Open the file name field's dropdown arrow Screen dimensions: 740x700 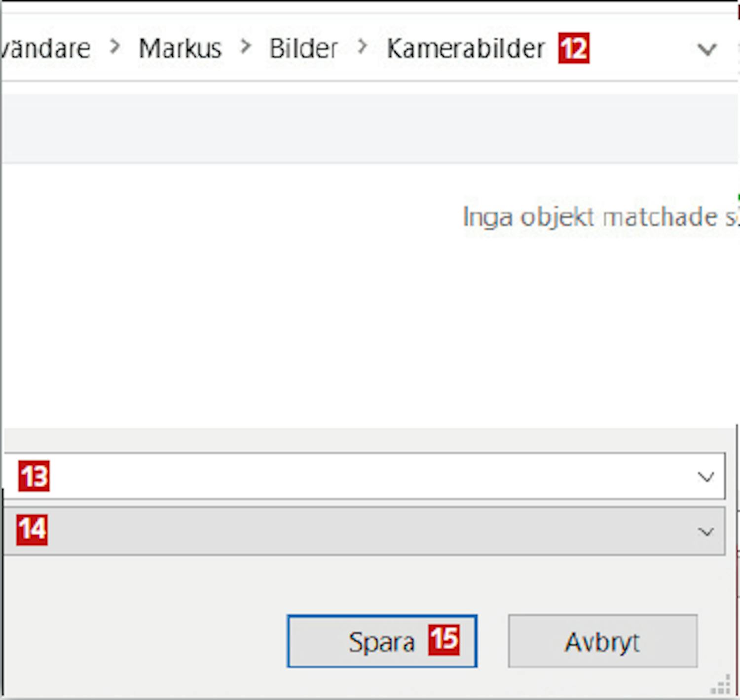[706, 477]
